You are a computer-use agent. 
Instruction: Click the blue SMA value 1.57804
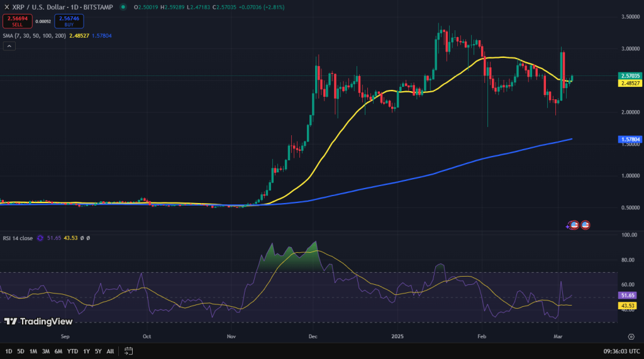[101, 36]
